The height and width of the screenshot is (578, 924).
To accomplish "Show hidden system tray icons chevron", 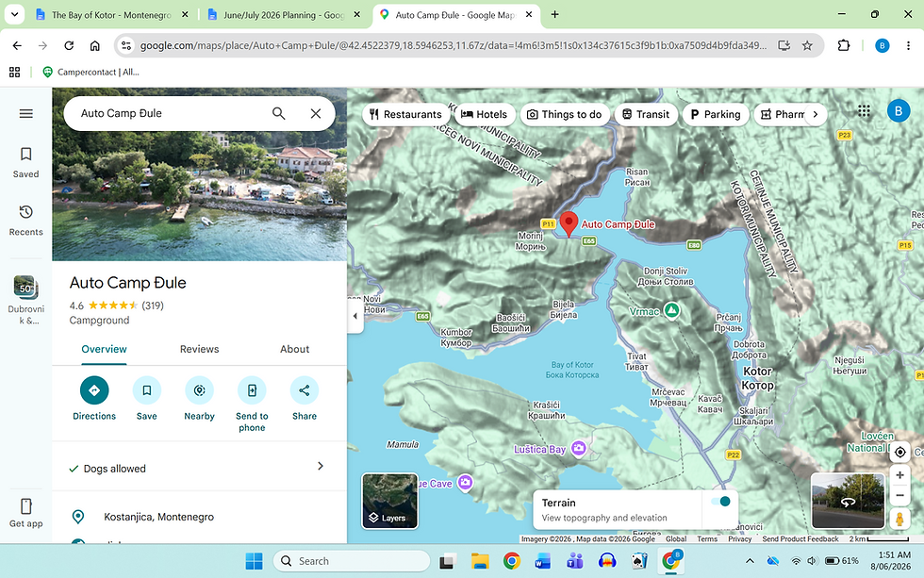I will [750, 561].
